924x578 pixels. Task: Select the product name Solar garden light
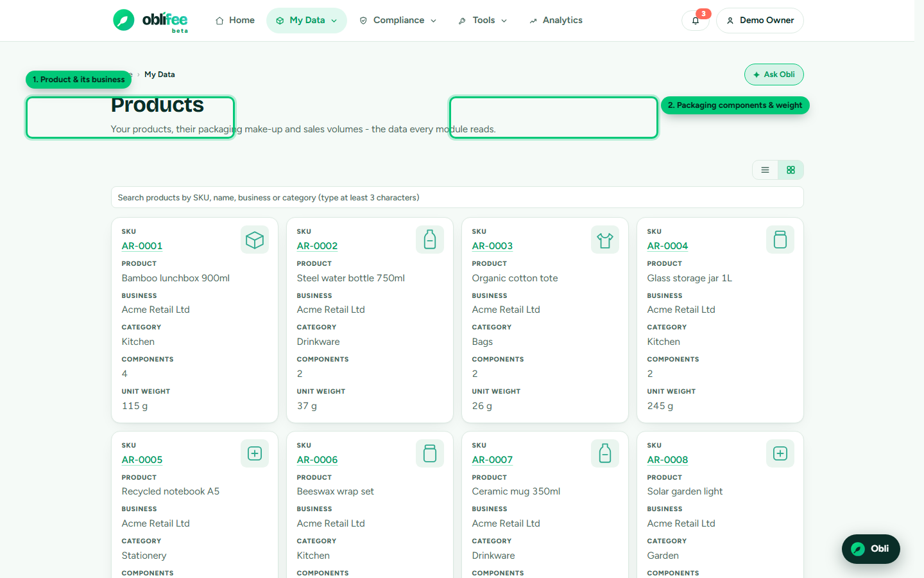685,491
